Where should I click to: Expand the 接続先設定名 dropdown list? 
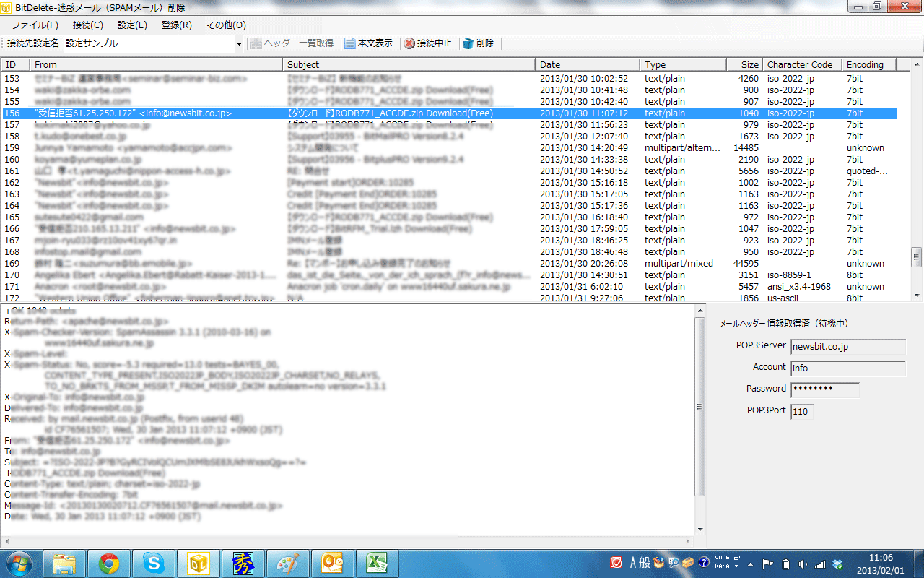coord(239,44)
